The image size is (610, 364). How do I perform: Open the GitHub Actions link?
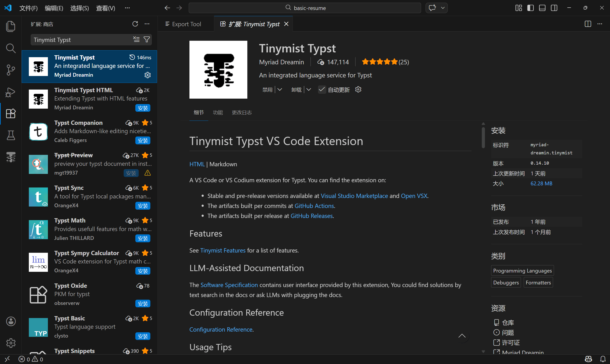pos(314,206)
